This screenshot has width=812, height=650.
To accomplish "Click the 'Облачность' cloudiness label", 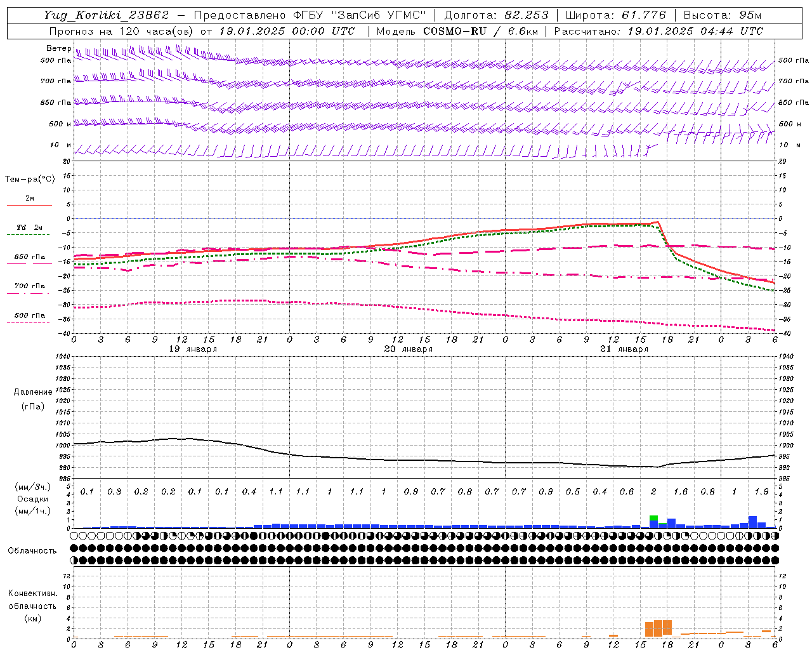I will tap(32, 550).
